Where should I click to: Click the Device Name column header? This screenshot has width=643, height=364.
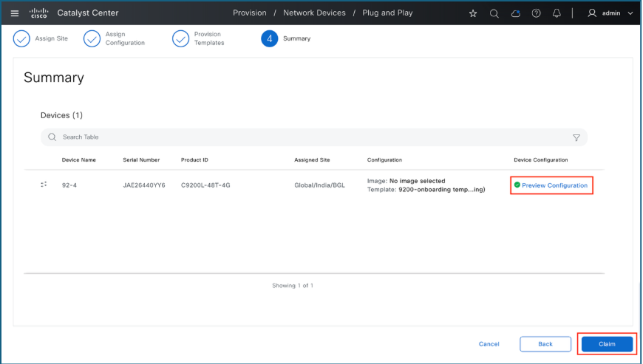tap(79, 160)
